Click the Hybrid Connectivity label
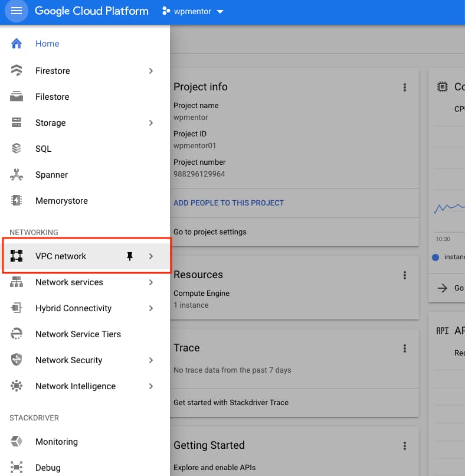This screenshot has height=476, width=465. tap(73, 308)
